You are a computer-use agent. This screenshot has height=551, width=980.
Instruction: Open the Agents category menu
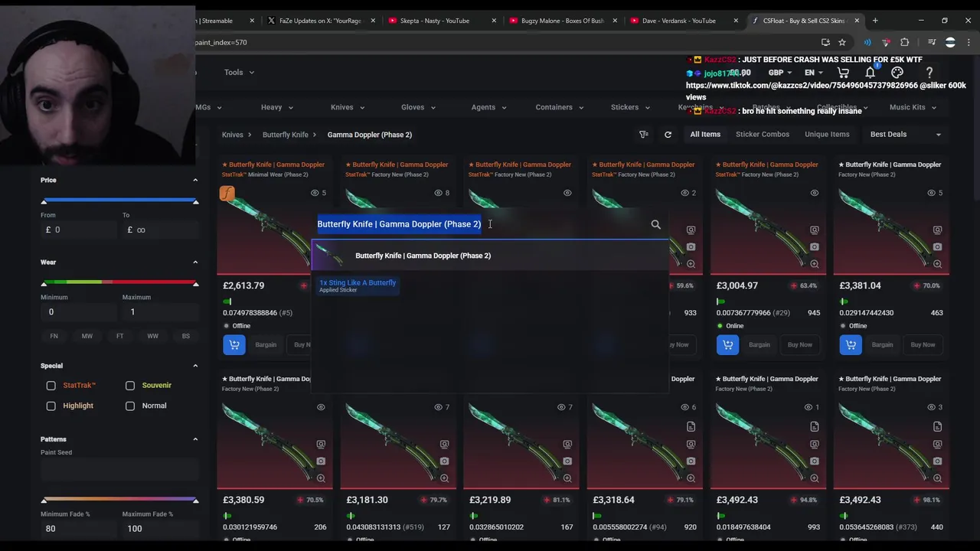488,107
